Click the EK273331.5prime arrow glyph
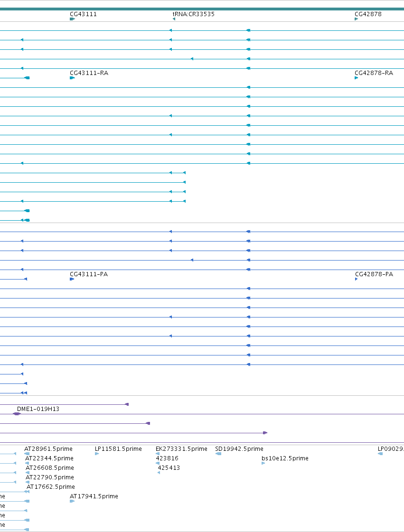 click(x=158, y=454)
